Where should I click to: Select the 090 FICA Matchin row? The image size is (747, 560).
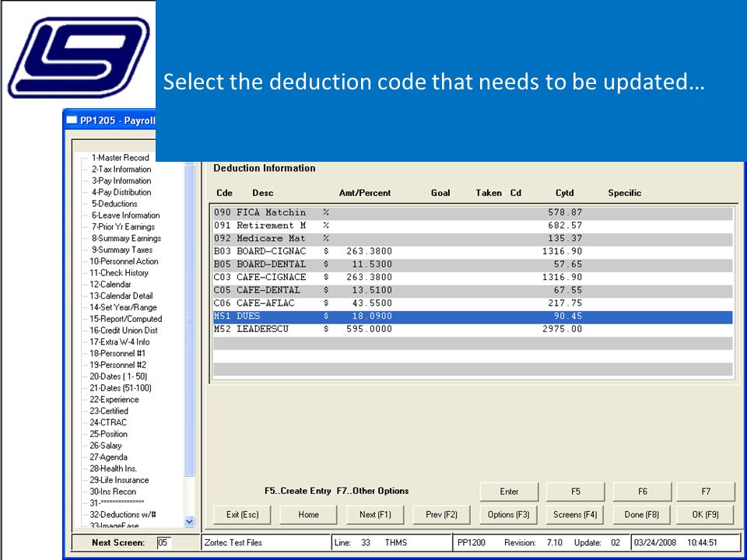[x=472, y=212]
